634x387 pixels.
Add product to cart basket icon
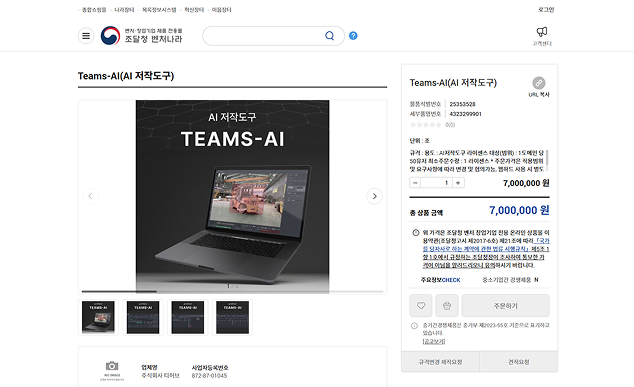point(447,306)
